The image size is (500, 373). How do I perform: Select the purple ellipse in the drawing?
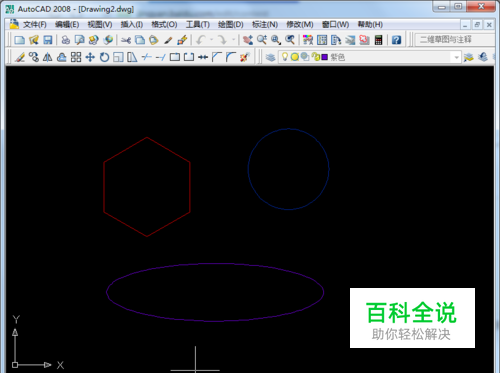click(215, 264)
